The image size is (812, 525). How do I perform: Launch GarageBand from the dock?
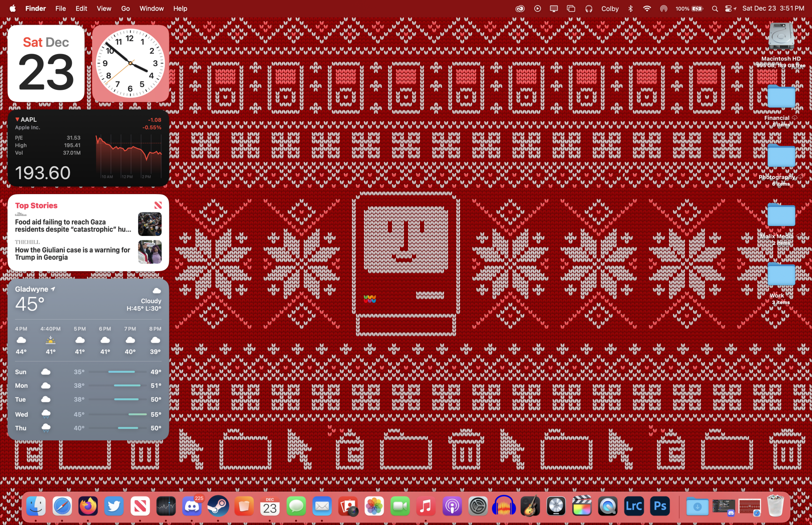(530, 506)
